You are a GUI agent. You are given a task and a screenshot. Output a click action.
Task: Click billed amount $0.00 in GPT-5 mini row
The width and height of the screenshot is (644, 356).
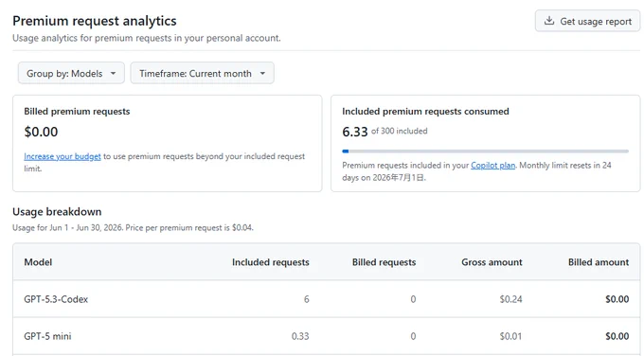(617, 336)
